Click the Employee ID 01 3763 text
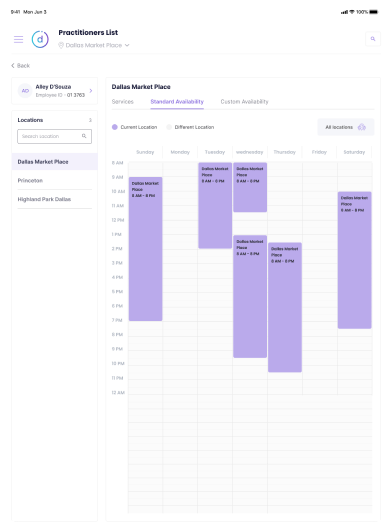 (x=60, y=95)
